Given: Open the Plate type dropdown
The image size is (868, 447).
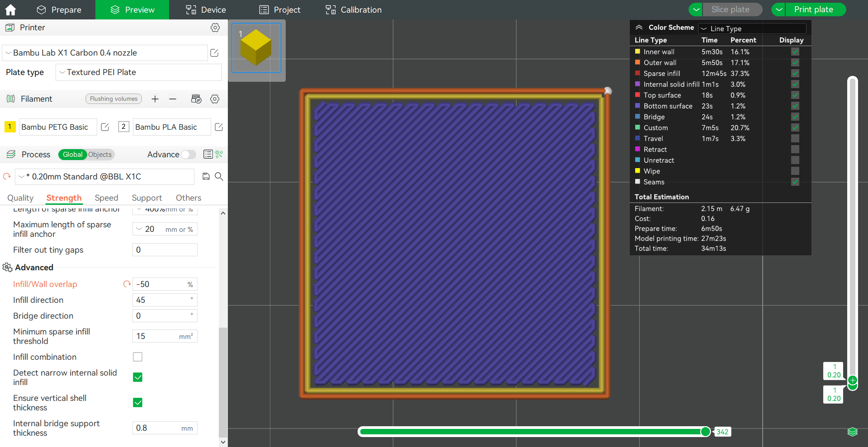Looking at the screenshot, I should (139, 72).
